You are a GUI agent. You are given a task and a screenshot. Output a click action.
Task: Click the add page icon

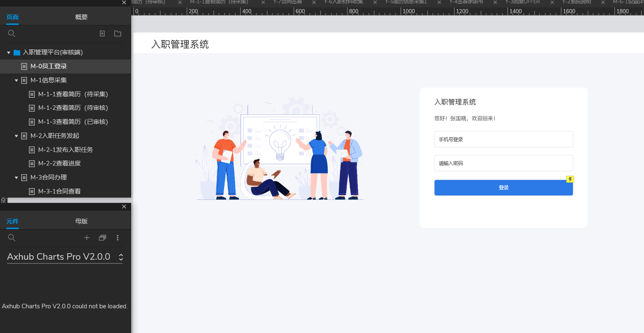[102, 33]
